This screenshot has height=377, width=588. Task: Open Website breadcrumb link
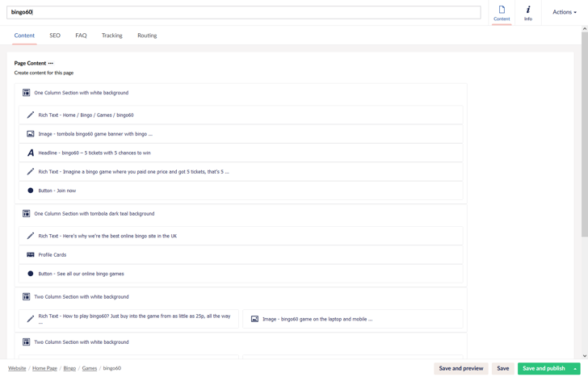click(x=17, y=368)
